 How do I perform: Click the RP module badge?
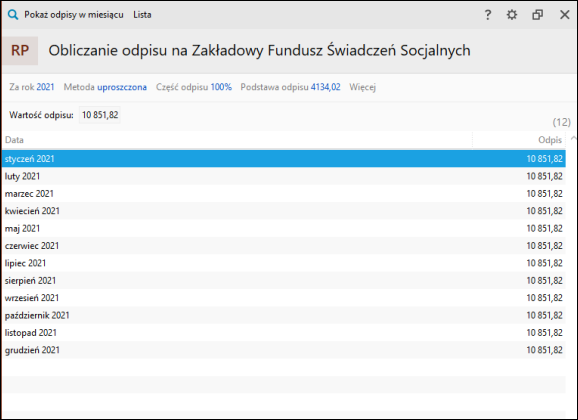pos(20,51)
